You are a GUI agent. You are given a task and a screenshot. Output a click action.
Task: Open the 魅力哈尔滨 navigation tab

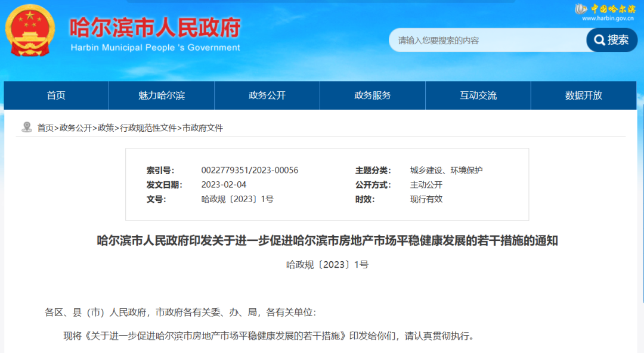(162, 95)
